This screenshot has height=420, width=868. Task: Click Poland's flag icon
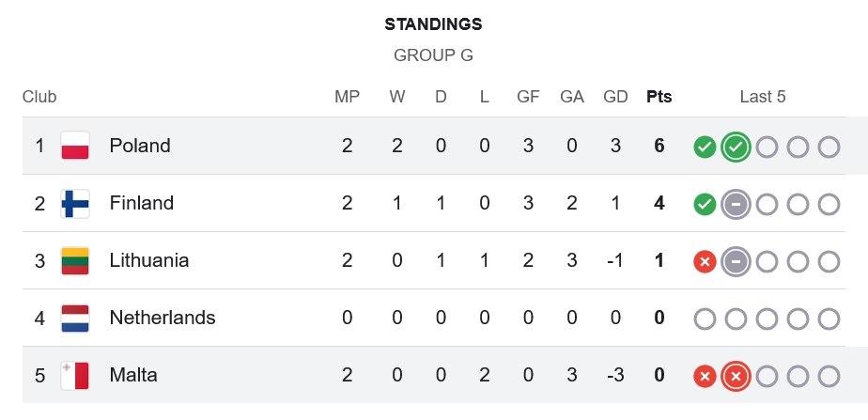tap(75, 146)
